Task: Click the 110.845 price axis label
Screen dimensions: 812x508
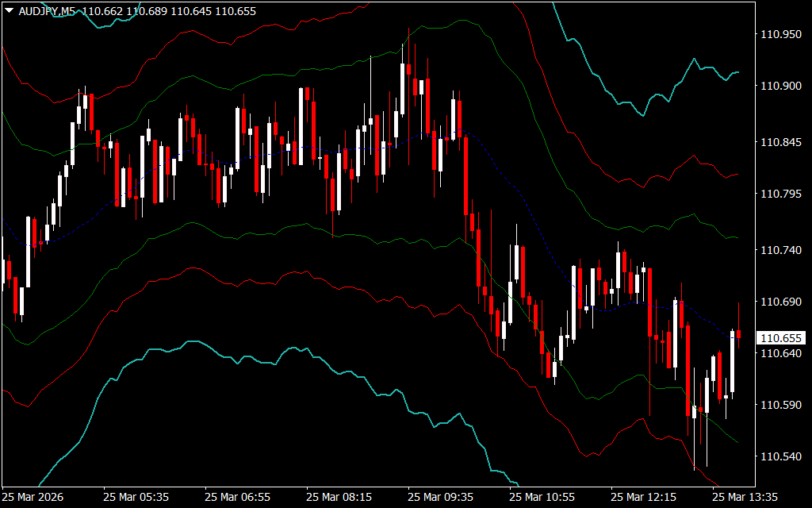Action: pos(779,143)
